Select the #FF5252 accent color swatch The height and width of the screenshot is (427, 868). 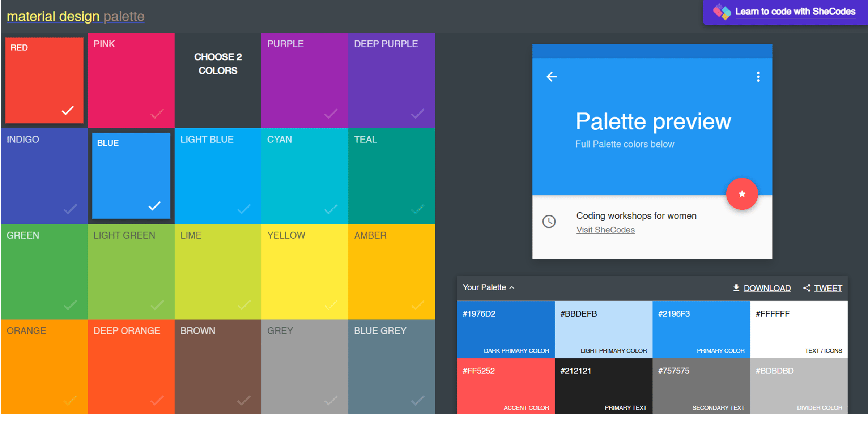(506, 386)
